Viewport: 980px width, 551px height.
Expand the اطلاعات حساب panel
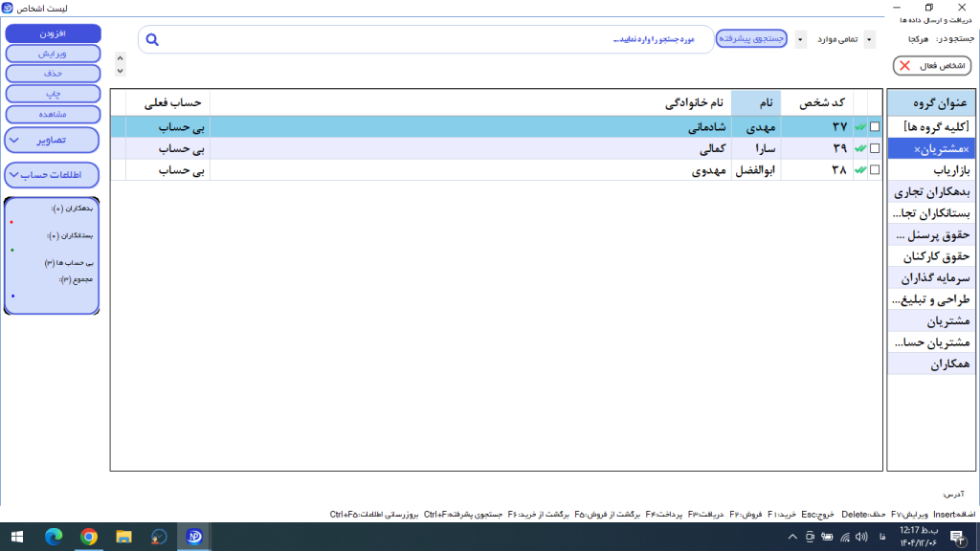[x=52, y=175]
